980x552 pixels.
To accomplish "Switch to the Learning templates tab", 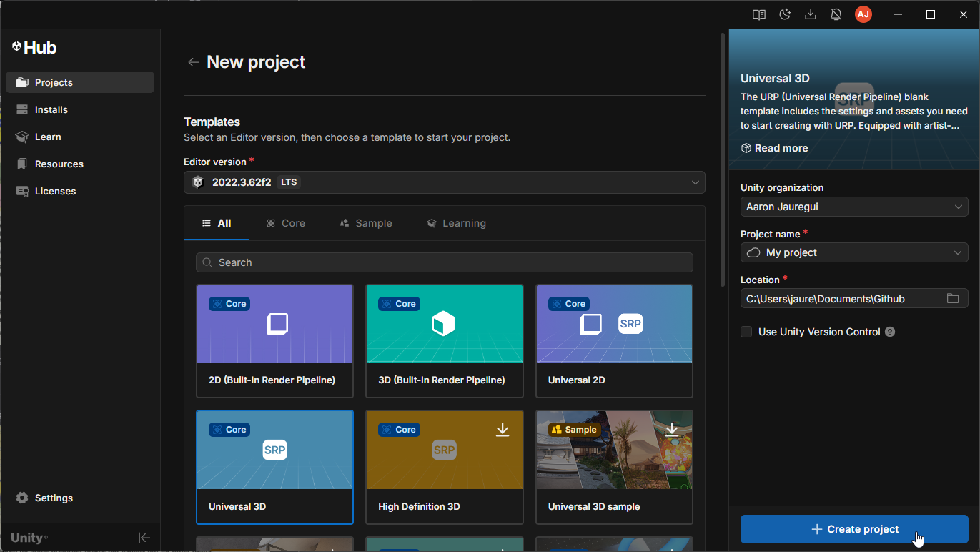I will click(456, 223).
